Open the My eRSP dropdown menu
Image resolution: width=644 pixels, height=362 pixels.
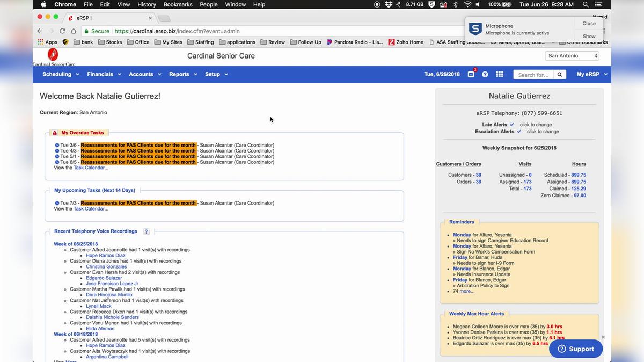click(591, 75)
